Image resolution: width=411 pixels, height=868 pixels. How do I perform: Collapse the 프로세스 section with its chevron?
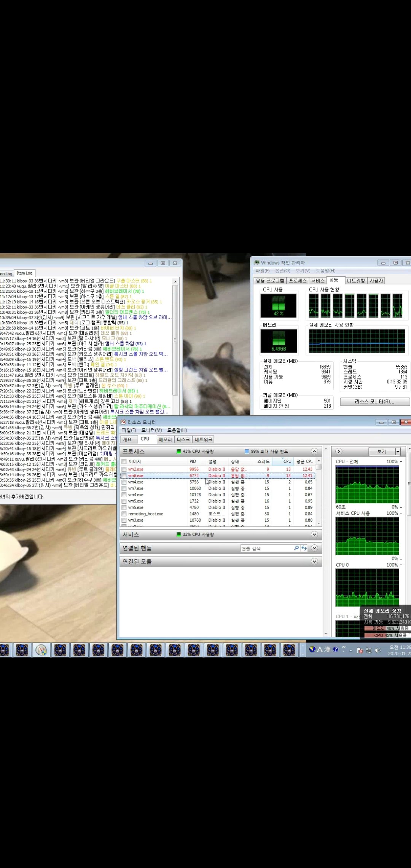314,452
